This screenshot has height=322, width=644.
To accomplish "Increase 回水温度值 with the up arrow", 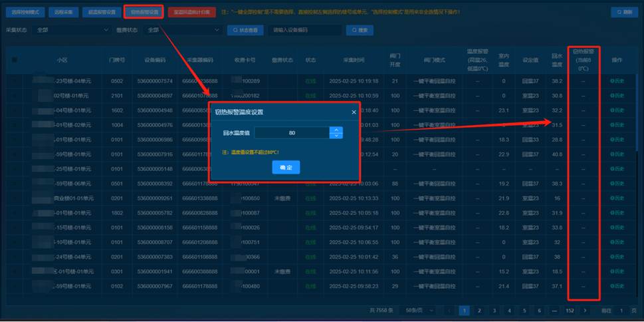I will point(336,130).
